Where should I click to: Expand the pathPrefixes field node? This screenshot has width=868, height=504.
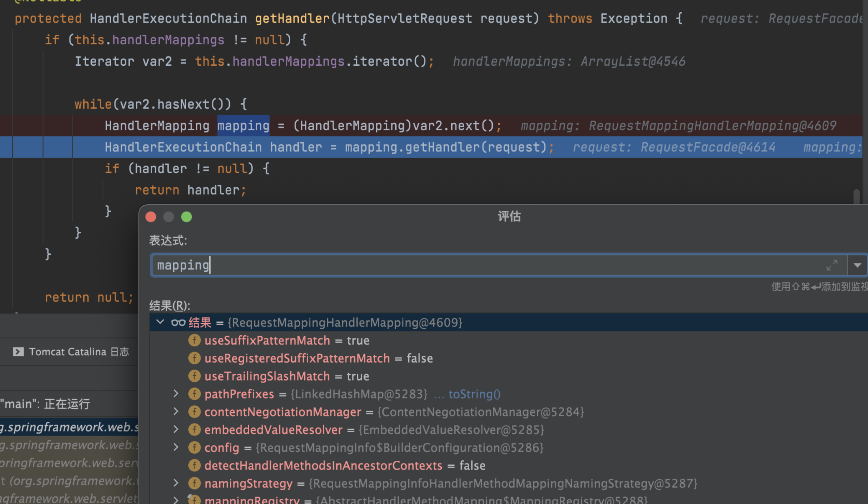(176, 394)
